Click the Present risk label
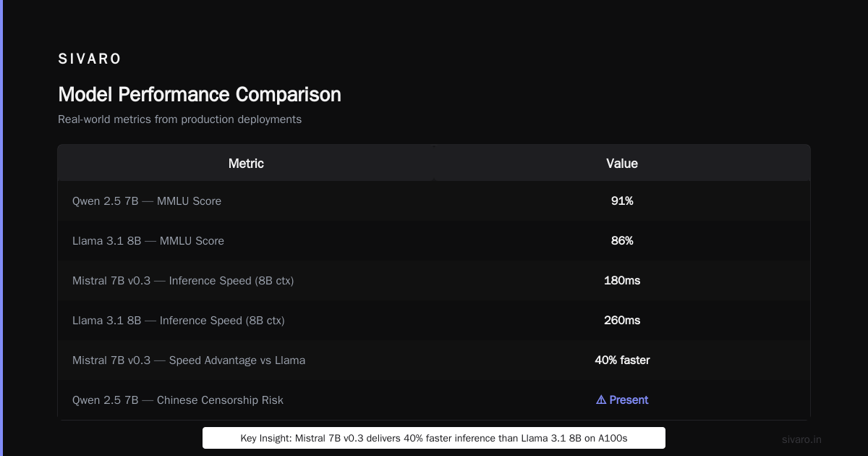868x456 pixels. point(629,400)
